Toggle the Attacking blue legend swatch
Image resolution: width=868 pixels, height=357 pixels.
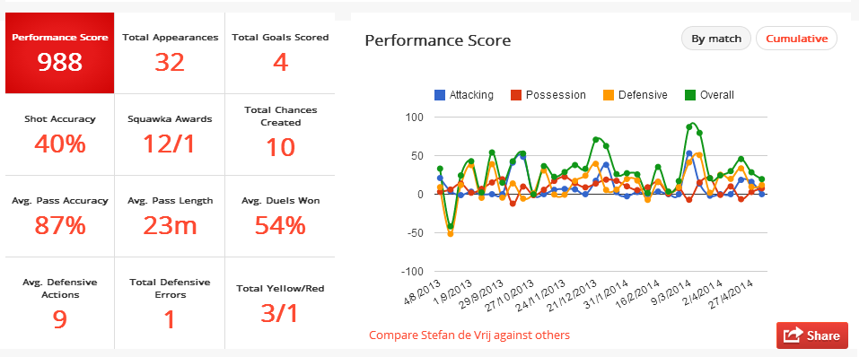(x=440, y=95)
